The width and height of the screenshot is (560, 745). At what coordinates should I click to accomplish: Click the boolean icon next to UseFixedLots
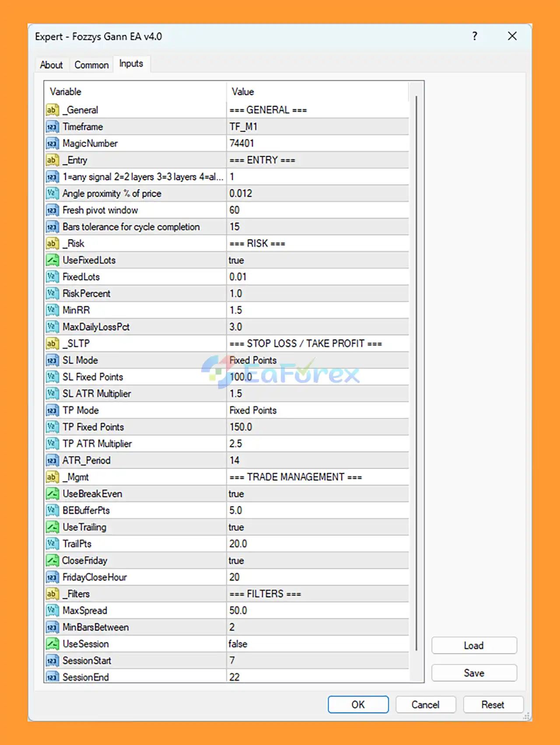[x=52, y=260]
